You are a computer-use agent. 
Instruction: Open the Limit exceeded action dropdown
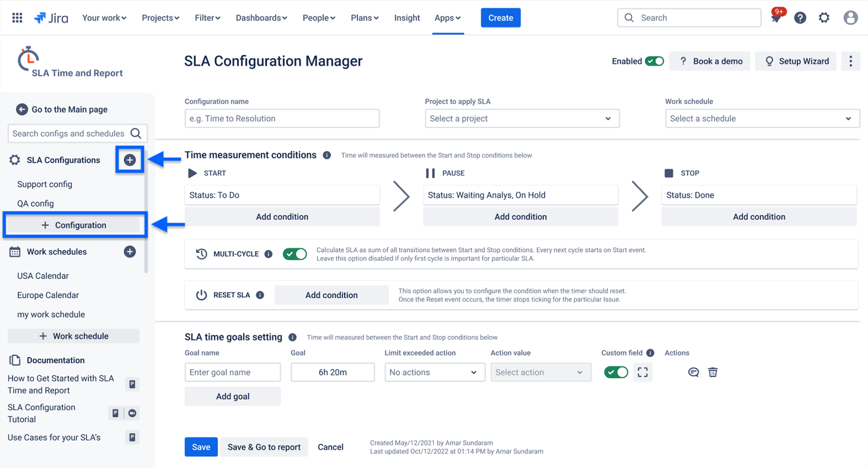point(434,372)
